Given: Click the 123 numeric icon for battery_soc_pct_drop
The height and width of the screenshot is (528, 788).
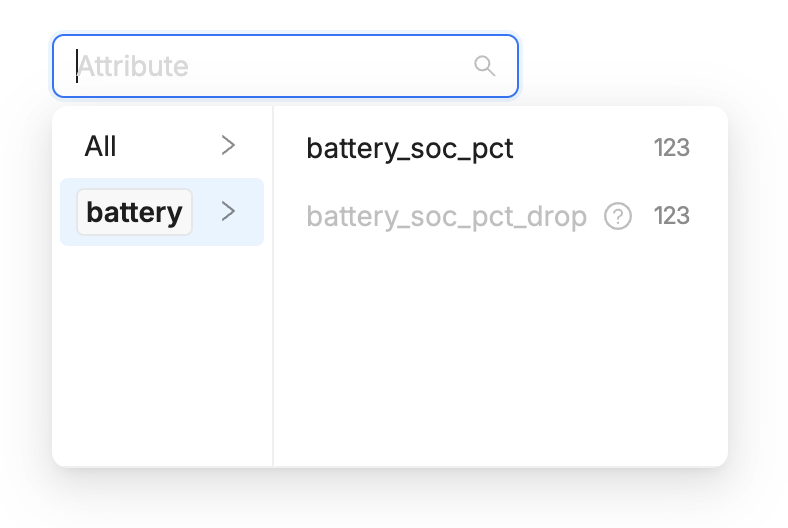Looking at the screenshot, I should (671, 216).
